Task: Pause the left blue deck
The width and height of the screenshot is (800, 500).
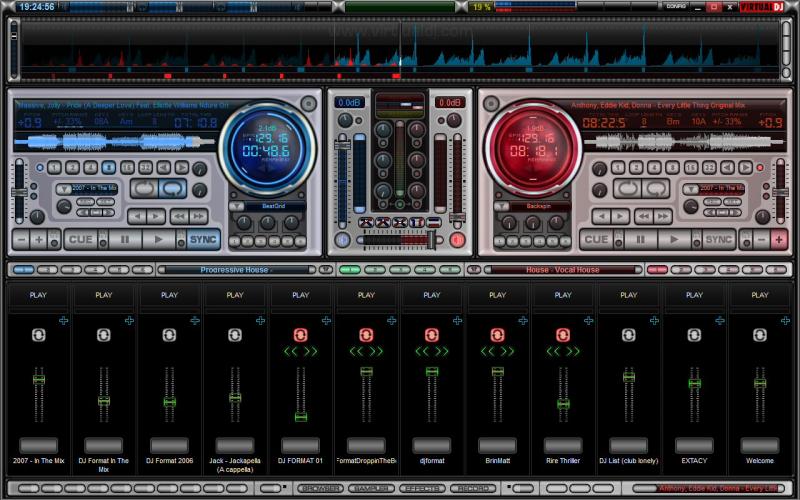Action: coord(124,239)
